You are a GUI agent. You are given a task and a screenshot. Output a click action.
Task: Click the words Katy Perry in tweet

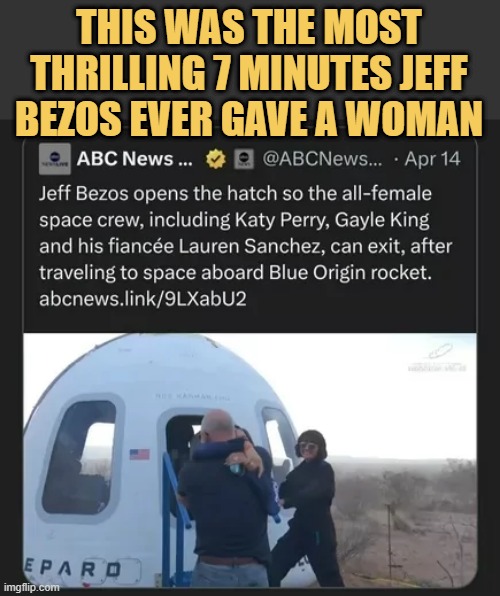click(x=281, y=220)
